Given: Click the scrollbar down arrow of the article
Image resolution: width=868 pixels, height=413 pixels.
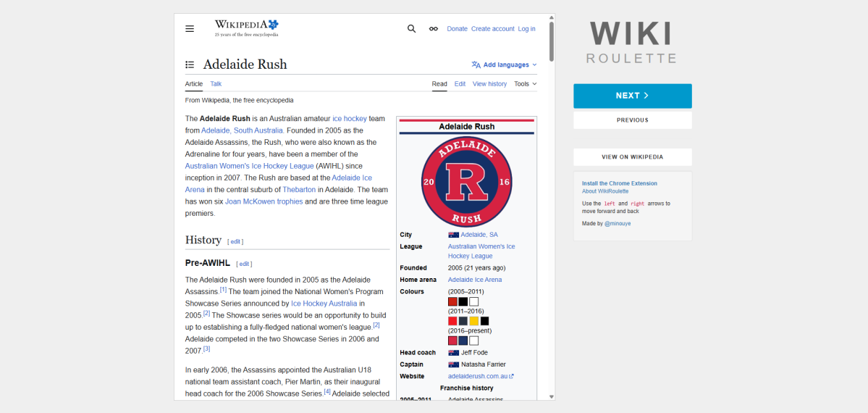Looking at the screenshot, I should [x=552, y=396].
